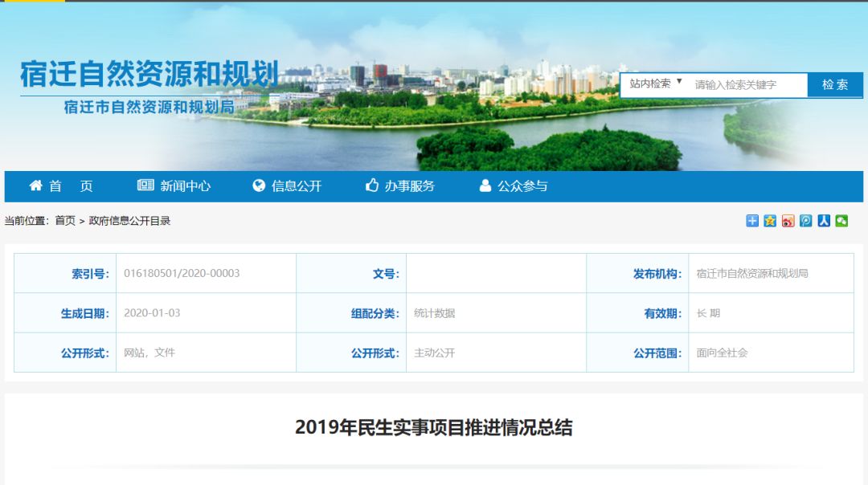Share page to QZone star icon
The width and height of the screenshot is (868, 485).
pyautogui.click(x=769, y=221)
